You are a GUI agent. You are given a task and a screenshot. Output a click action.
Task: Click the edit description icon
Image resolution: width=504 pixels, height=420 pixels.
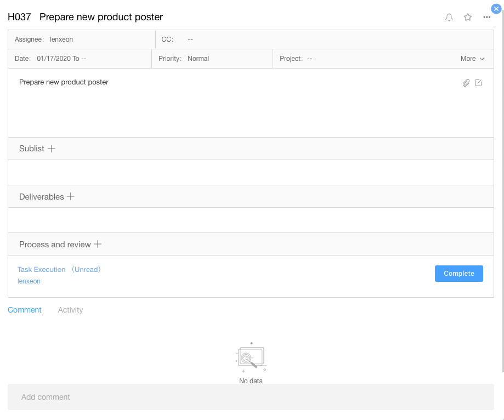point(478,83)
